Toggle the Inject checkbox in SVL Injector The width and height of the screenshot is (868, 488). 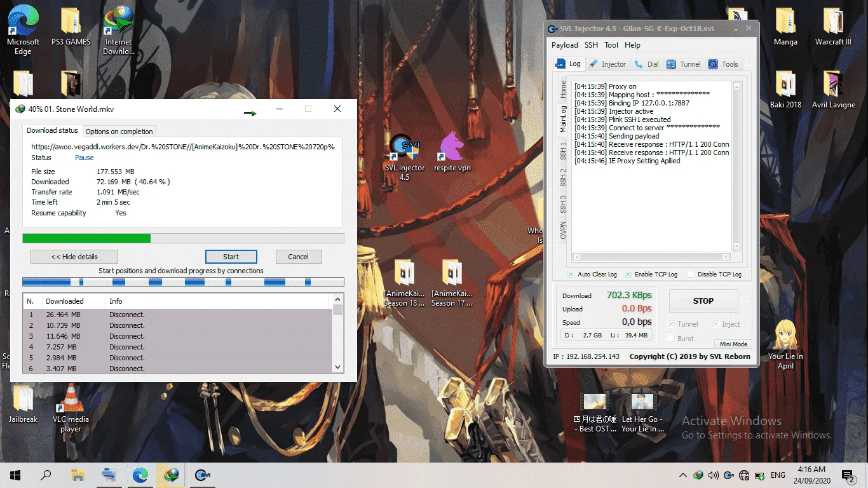pyautogui.click(x=715, y=324)
